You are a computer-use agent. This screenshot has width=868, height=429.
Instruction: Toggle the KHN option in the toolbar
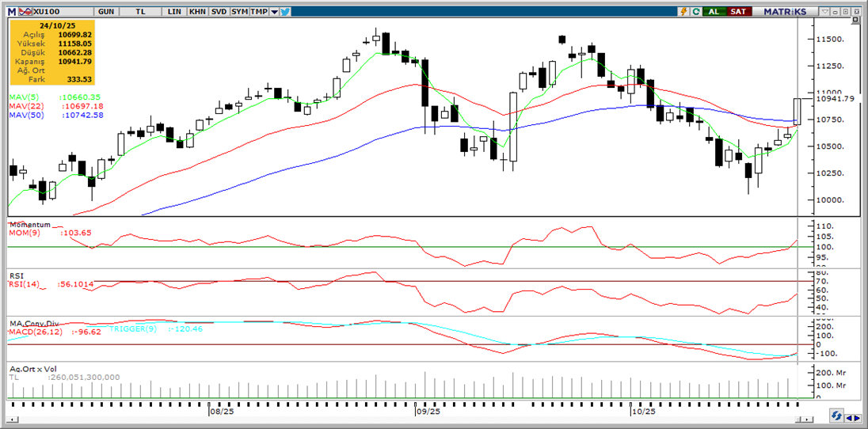pos(197,12)
